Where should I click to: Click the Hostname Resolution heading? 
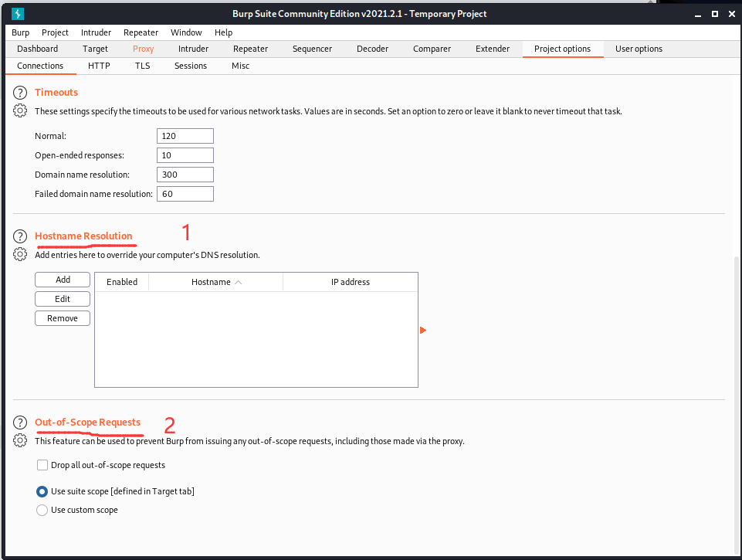tap(83, 236)
